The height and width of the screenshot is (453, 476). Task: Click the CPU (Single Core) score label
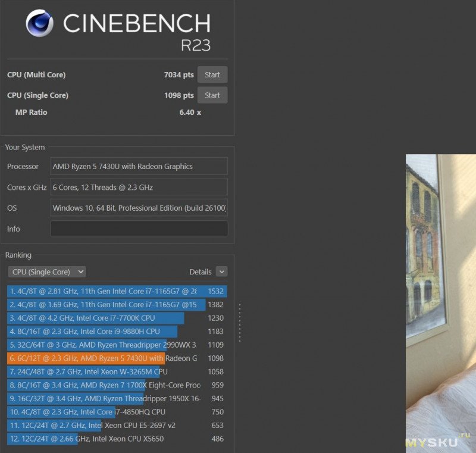[x=37, y=95]
